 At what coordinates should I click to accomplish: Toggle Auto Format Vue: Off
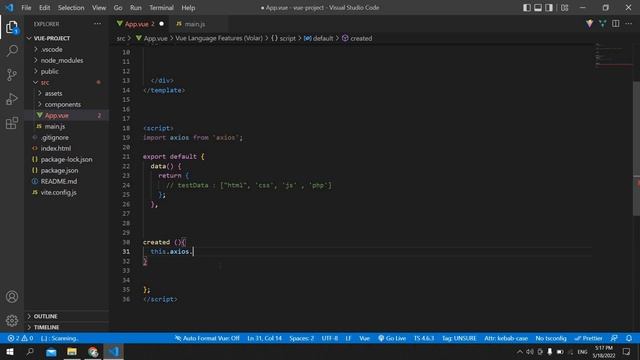(x=207, y=338)
